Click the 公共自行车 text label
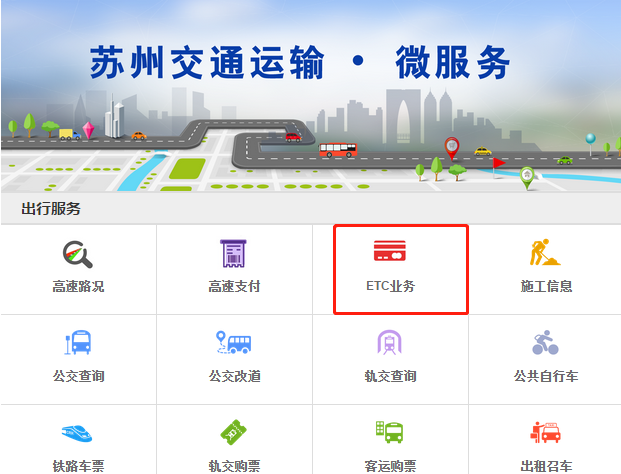Image resolution: width=621 pixels, height=474 pixels. (x=546, y=376)
